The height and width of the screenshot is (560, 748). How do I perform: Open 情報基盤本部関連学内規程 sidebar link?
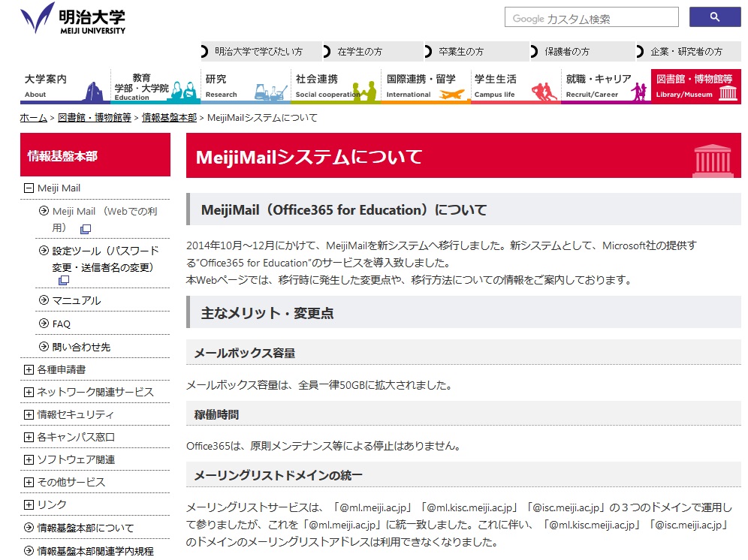95,551
